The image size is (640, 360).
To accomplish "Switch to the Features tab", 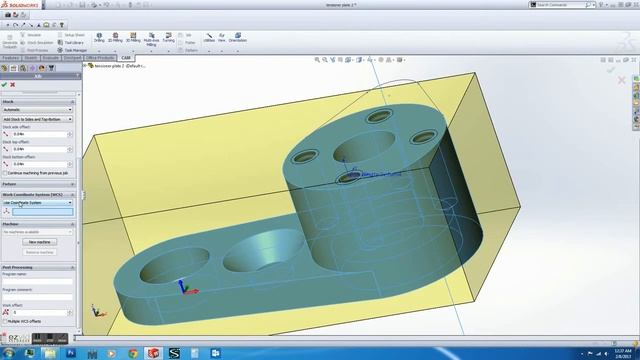I will coord(11,58).
